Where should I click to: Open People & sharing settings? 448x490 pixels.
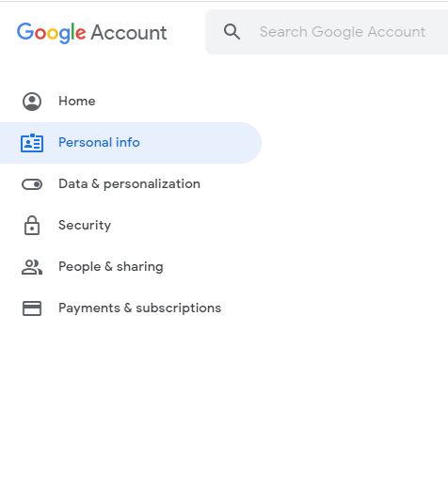click(x=111, y=267)
